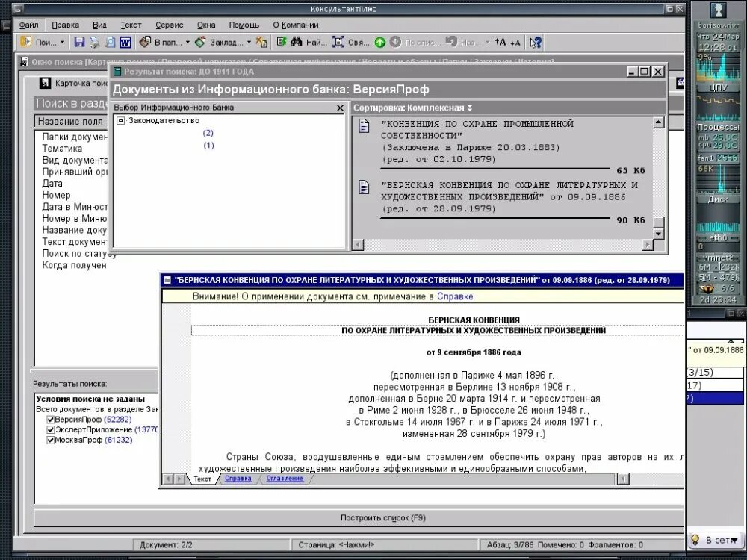
Task: Click the ВерсияПроф (52282) count link
Action: 118,420
